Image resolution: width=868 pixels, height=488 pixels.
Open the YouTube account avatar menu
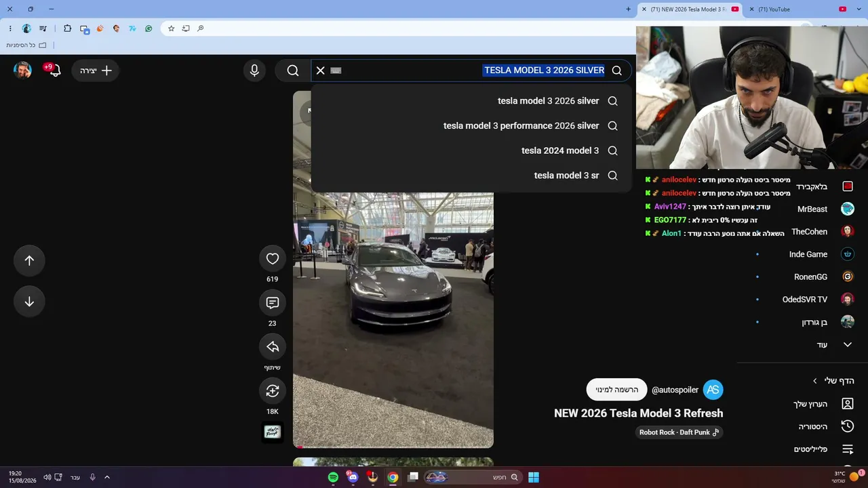point(23,70)
